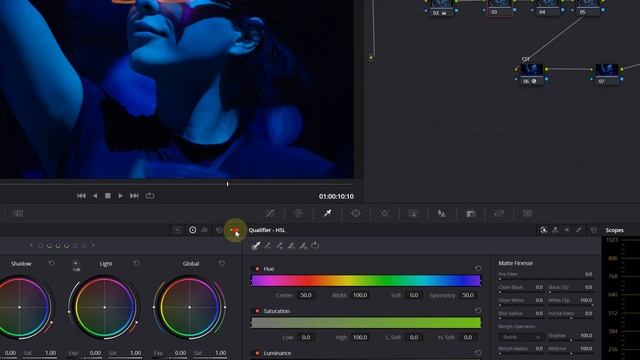Click the Hue Symmetry value field

click(x=468, y=295)
